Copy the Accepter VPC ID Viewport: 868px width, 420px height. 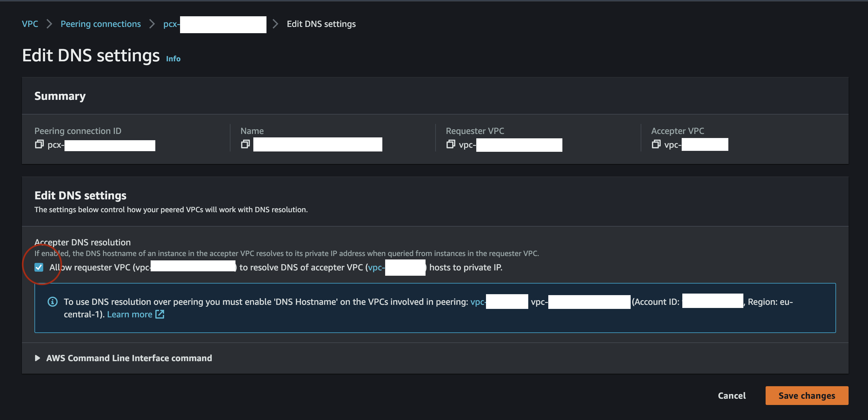pyautogui.click(x=656, y=144)
